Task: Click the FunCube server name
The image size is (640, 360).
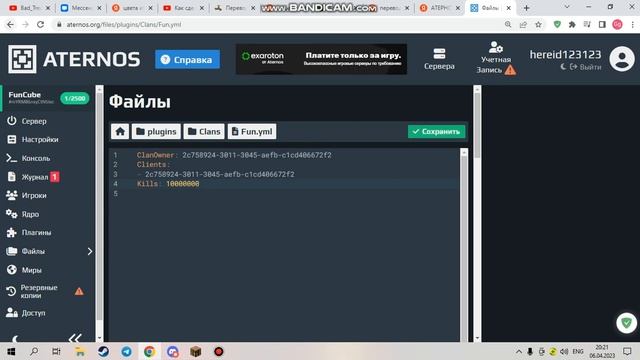Action: [x=24, y=95]
